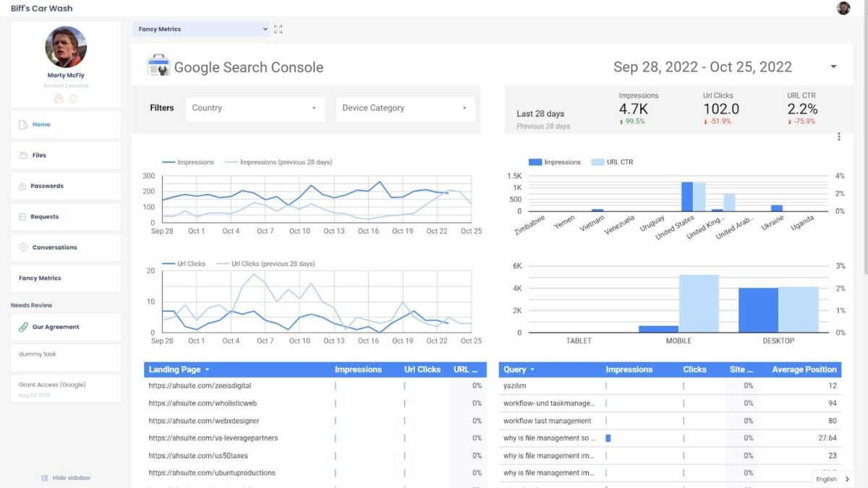Open the date range selector dropdown
The image size is (868, 488).
(x=833, y=66)
